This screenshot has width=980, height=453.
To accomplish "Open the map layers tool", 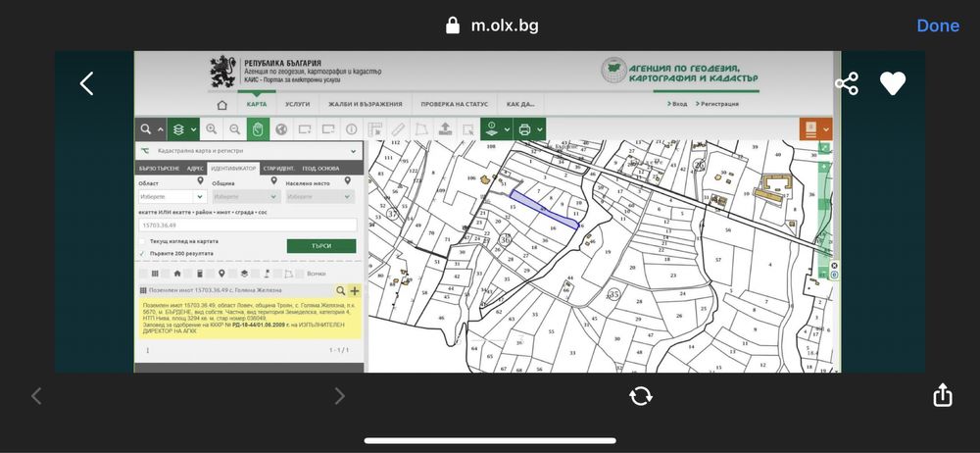I will coord(178,129).
